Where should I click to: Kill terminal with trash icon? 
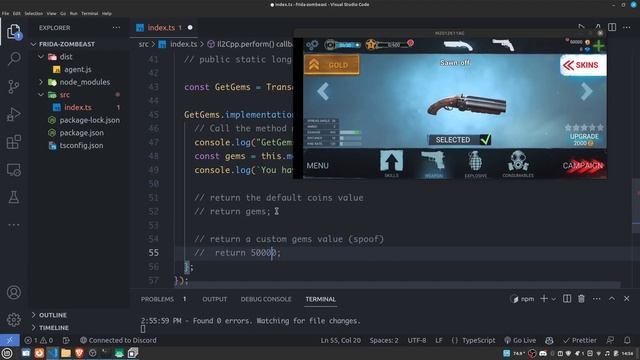(581, 299)
